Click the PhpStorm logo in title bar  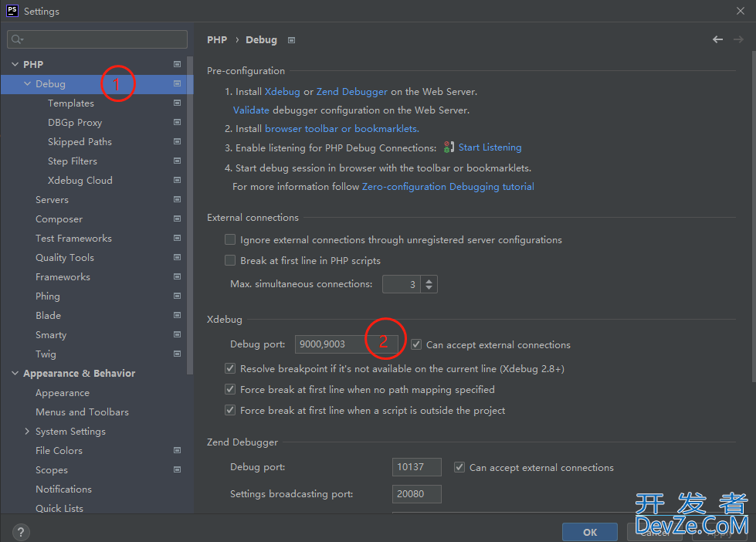(x=12, y=11)
